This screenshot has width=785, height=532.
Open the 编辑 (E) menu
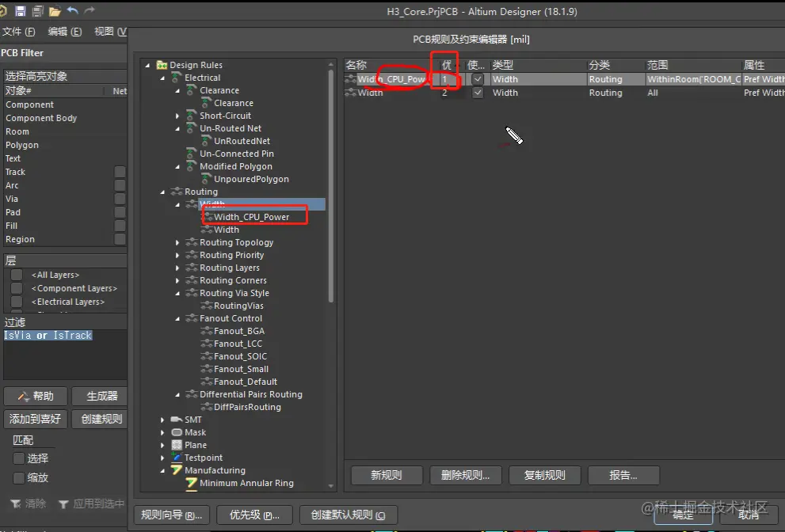tap(65, 32)
